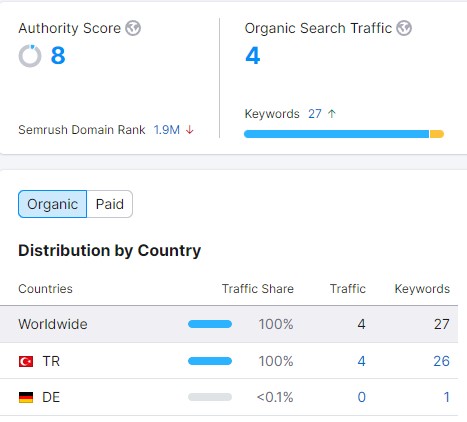Open TR traffic value 4
The width and height of the screenshot is (467, 422).
(x=361, y=361)
